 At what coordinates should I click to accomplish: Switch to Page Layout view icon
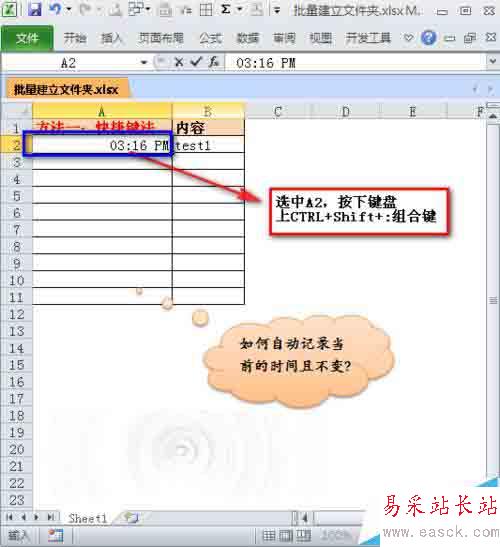(x=286, y=535)
